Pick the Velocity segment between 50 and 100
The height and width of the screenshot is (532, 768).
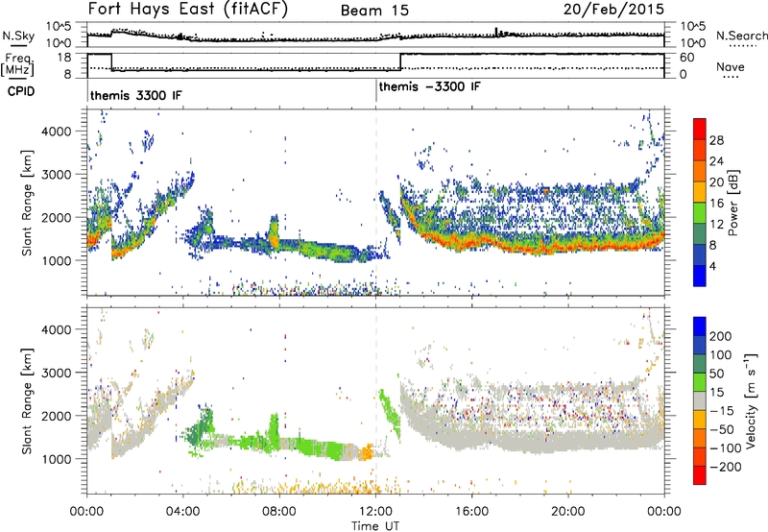pos(700,364)
